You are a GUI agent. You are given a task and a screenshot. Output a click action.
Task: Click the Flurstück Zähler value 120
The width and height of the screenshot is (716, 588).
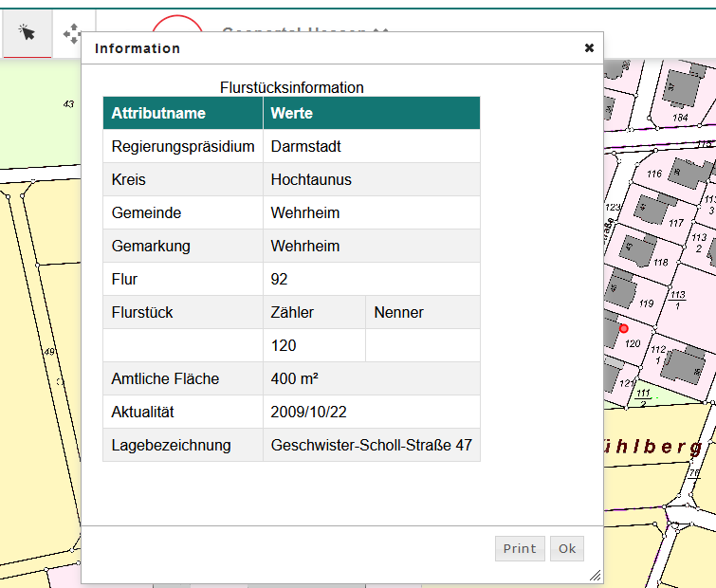tap(284, 345)
